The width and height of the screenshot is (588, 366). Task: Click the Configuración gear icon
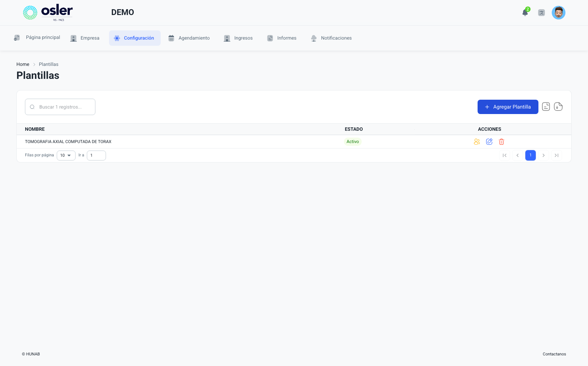[117, 38]
